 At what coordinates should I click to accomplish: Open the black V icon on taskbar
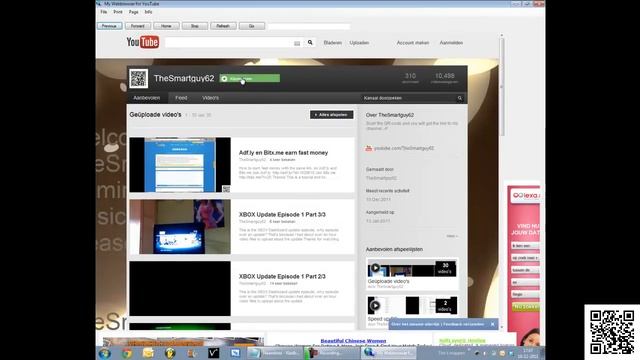(213, 353)
